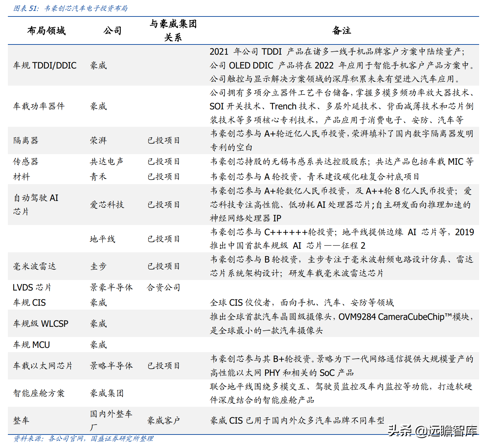
Task: Click '豪威' in the 车规 CIS row
Action: [98, 302]
